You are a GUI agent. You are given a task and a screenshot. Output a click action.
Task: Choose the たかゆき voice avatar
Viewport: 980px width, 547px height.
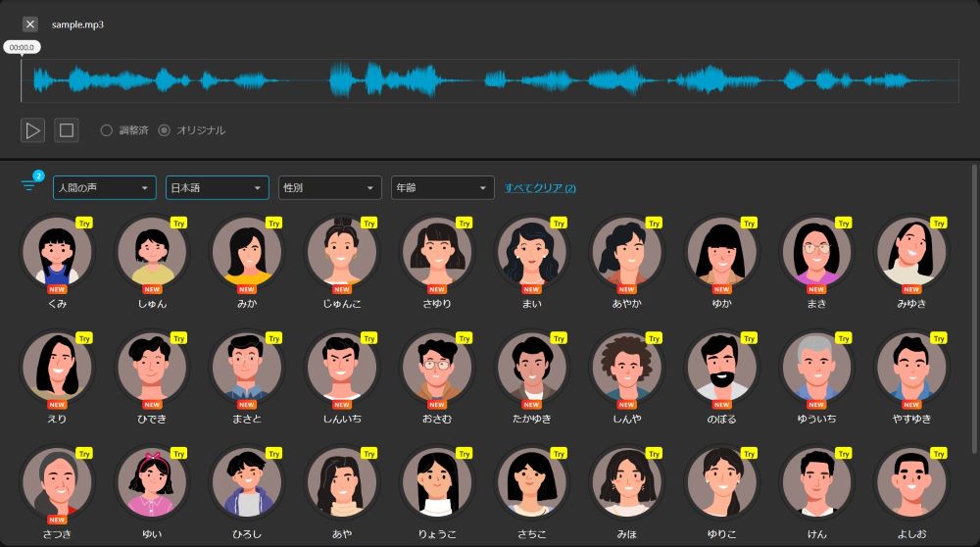532,367
